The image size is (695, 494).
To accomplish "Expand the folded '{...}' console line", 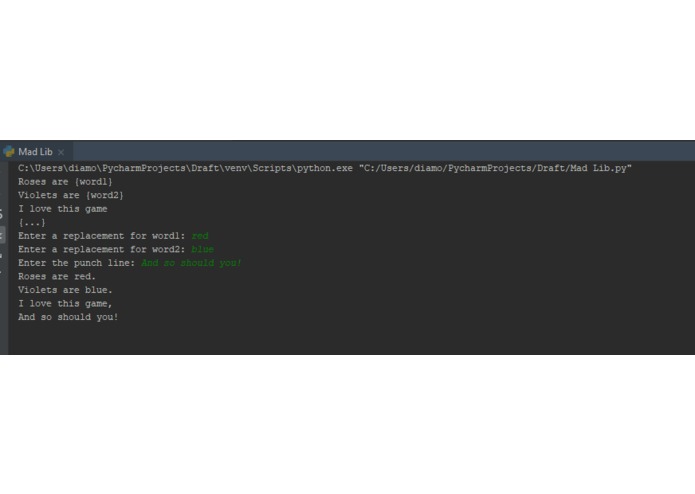I will coord(32,222).
